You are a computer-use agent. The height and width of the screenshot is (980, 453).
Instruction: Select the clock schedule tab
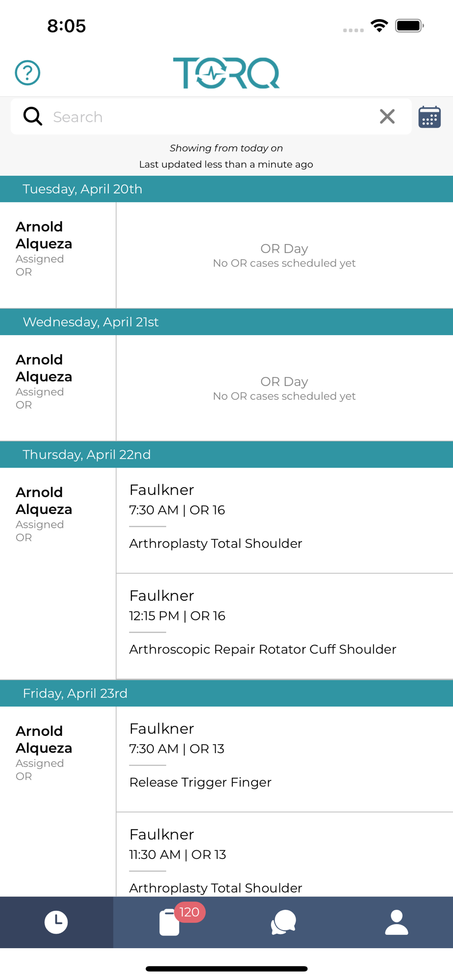pyautogui.click(x=56, y=922)
